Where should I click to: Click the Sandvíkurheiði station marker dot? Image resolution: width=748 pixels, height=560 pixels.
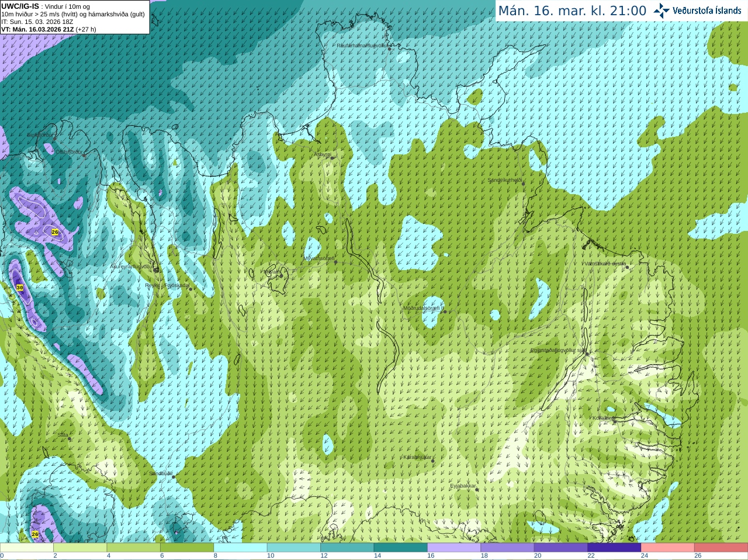coord(524,184)
